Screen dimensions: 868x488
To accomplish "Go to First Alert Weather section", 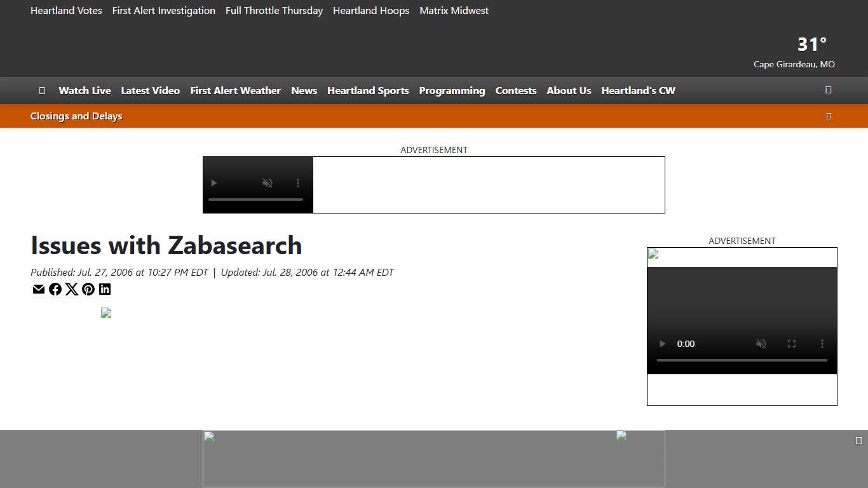I will click(x=235, y=90).
